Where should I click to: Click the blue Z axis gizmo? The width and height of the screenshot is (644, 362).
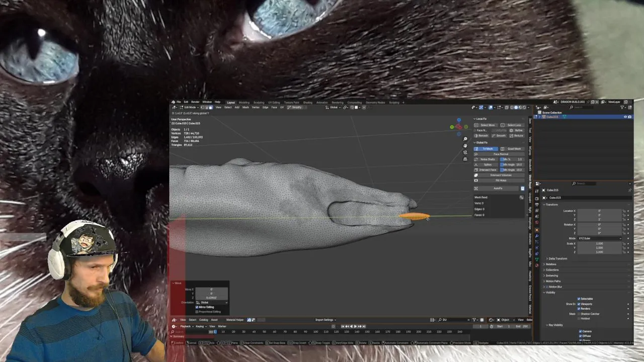(459, 120)
